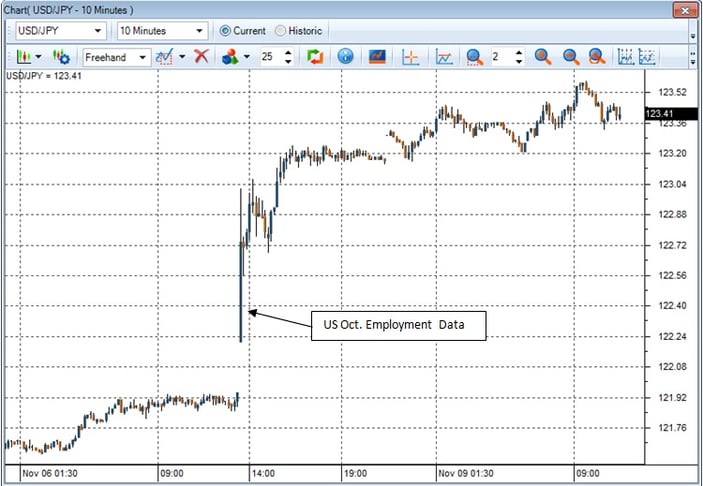
Task: Open the candlestick chart type button
Action: coord(23,57)
